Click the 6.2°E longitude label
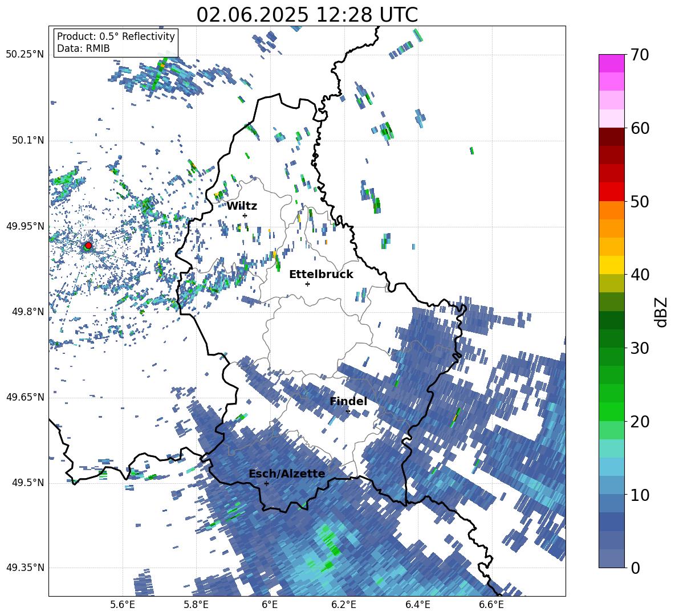 click(x=344, y=605)
